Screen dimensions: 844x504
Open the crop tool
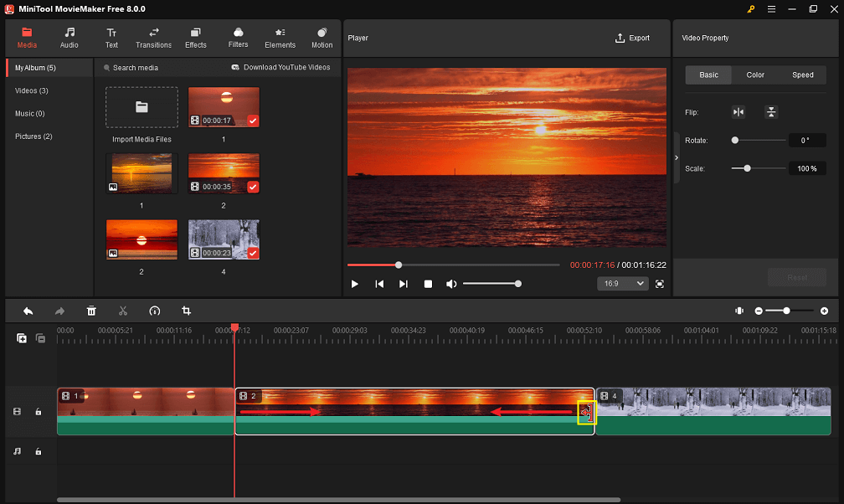point(186,311)
